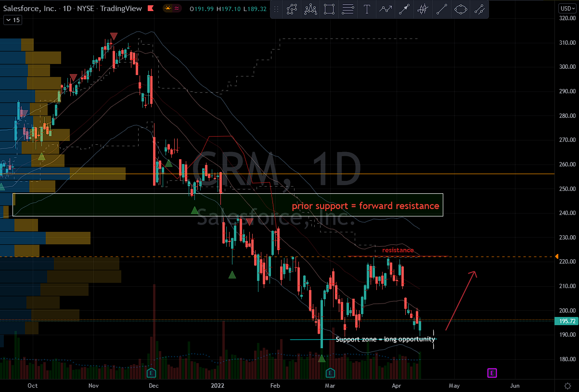
Task: Click the high value H197.10
Action: tap(228, 8)
